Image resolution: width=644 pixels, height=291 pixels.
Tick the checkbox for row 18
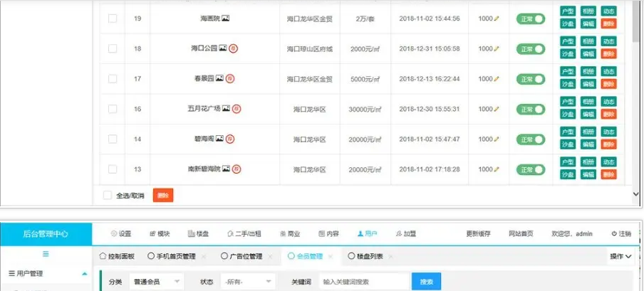(113, 48)
